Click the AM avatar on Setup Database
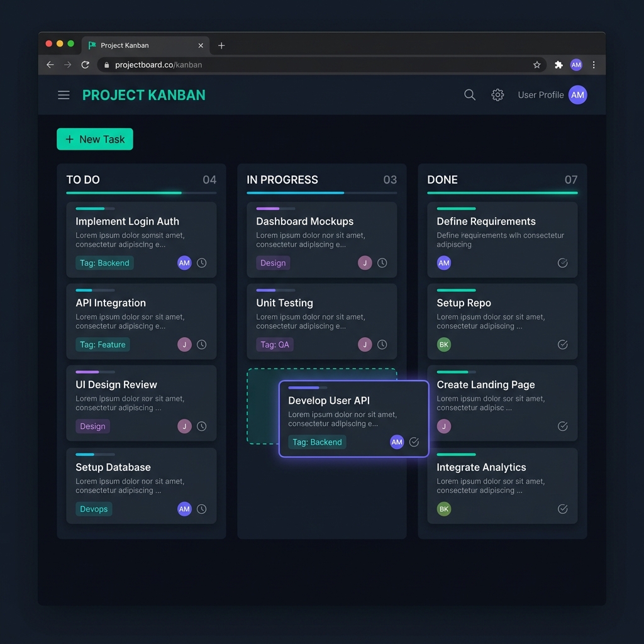 tap(184, 509)
